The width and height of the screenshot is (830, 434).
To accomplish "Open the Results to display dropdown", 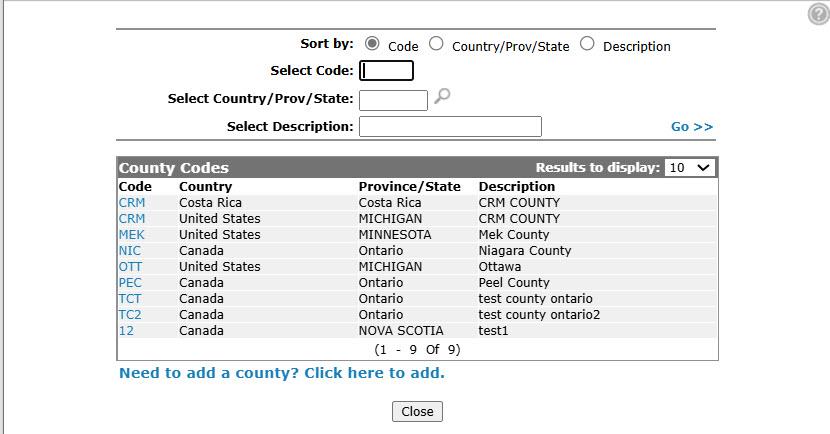I will (689, 168).
